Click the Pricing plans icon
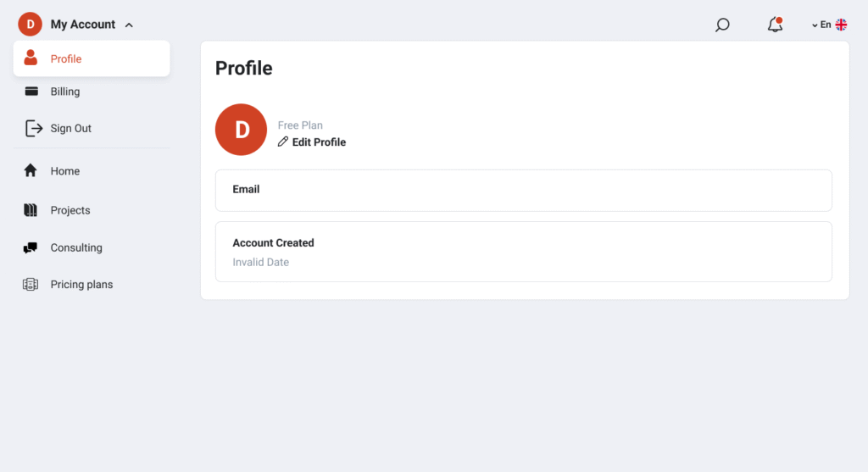This screenshot has width=868, height=472. pyautogui.click(x=31, y=285)
